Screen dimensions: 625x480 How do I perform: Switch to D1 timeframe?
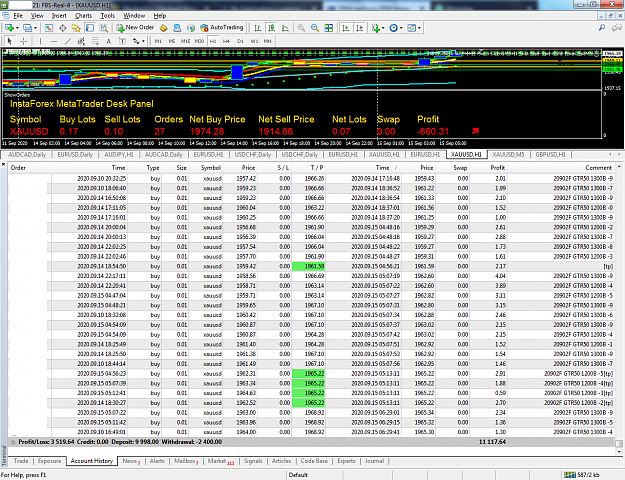(x=240, y=41)
